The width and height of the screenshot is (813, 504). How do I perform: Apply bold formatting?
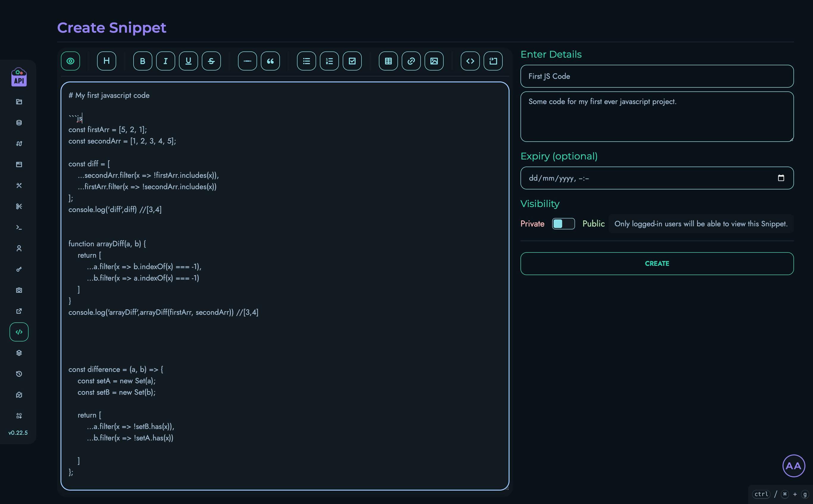coord(142,61)
